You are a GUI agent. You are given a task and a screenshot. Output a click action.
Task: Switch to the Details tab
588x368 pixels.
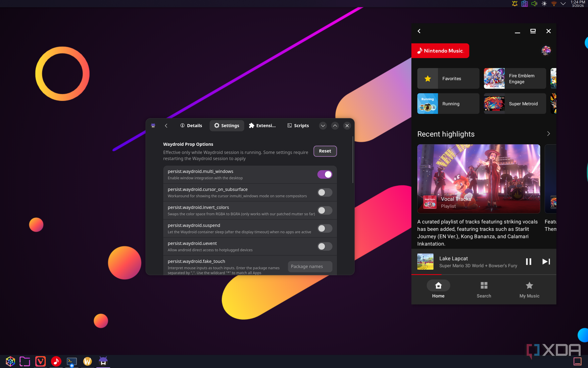(x=191, y=126)
